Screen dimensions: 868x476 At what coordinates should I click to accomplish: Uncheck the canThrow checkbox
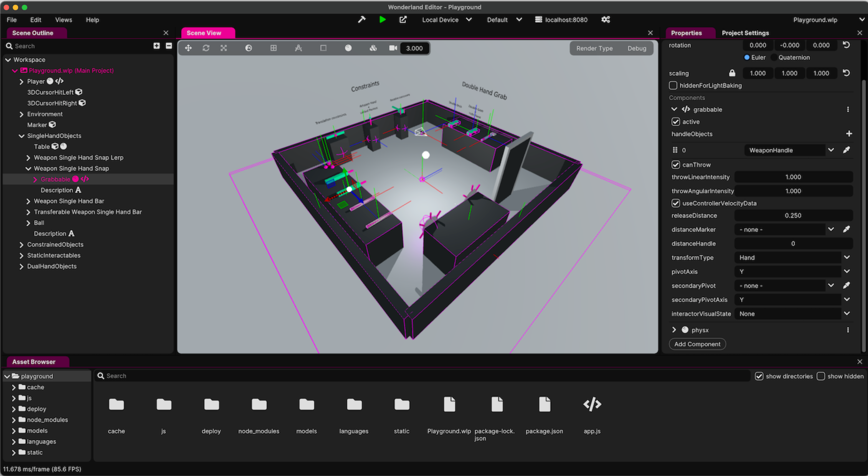pos(676,165)
